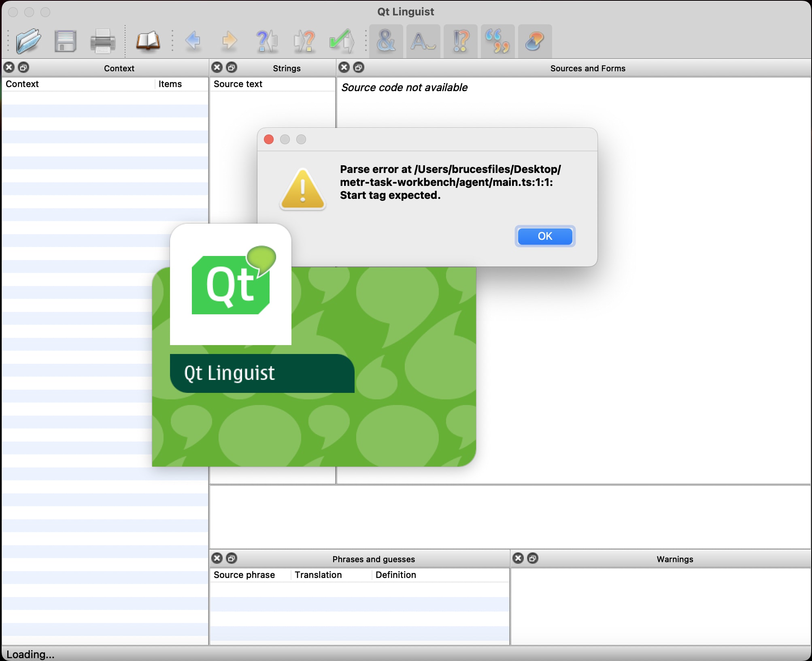Close the Strings dock panel

[x=217, y=68]
